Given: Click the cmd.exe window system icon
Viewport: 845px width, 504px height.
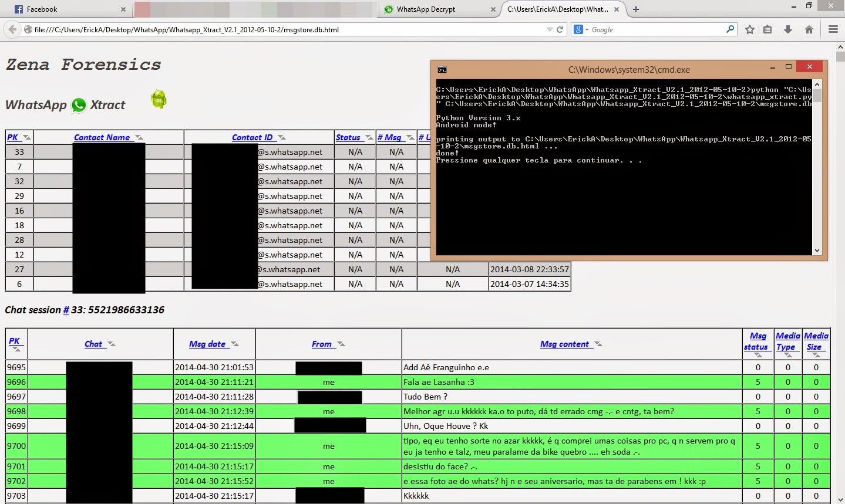Looking at the screenshot, I should coord(442,70).
